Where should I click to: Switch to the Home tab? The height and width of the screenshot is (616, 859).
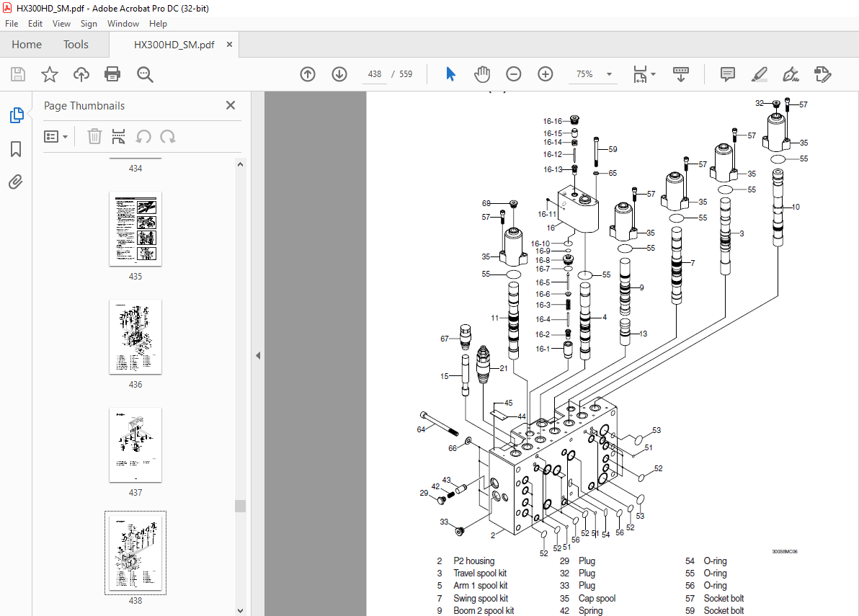point(27,45)
